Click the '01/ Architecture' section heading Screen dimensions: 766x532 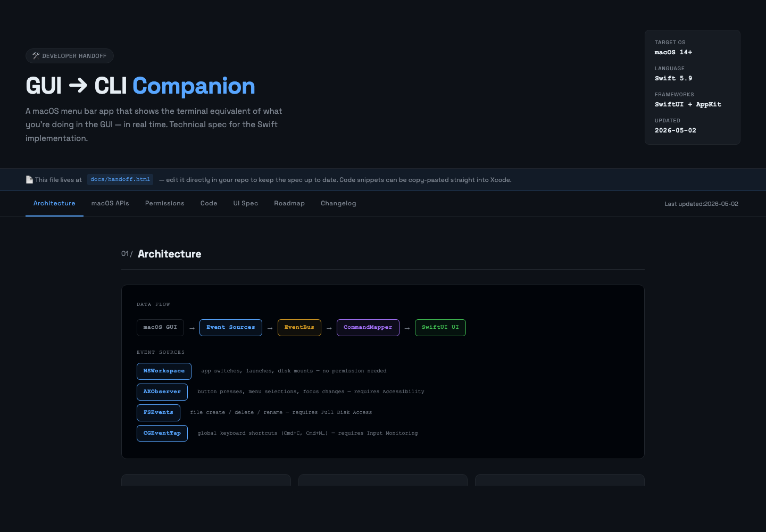161,254
